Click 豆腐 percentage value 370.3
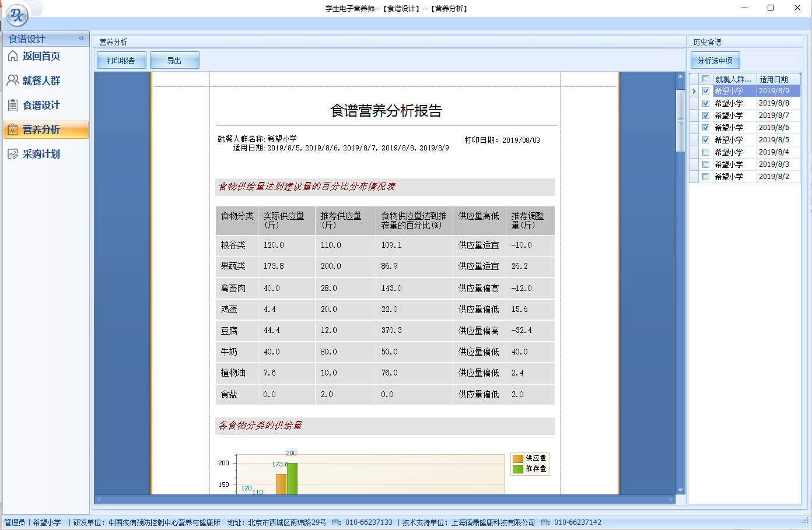Image resolution: width=812 pixels, height=530 pixels. (391, 330)
